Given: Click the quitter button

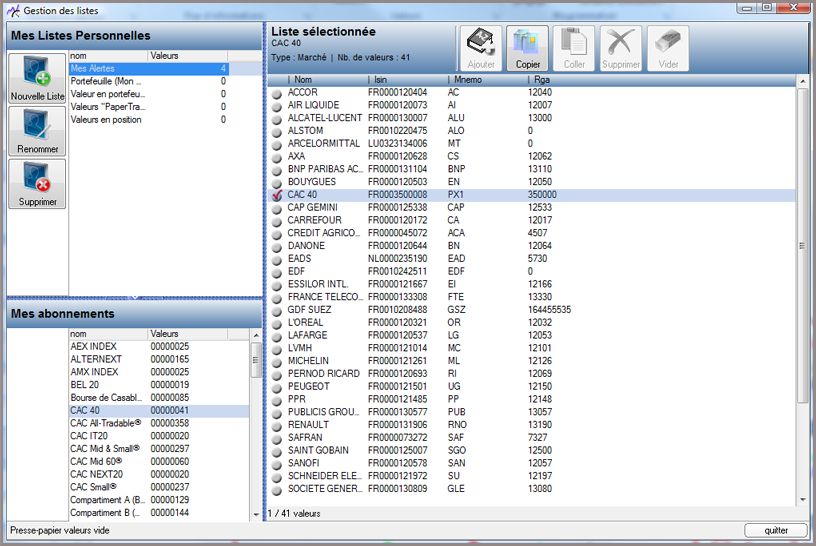Looking at the screenshot, I should [x=776, y=530].
